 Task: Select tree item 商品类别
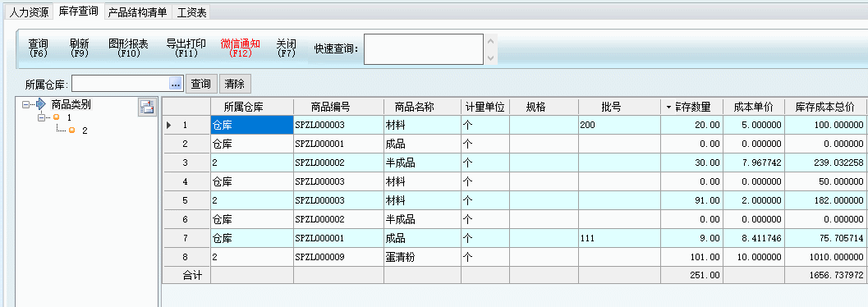pos(71,104)
